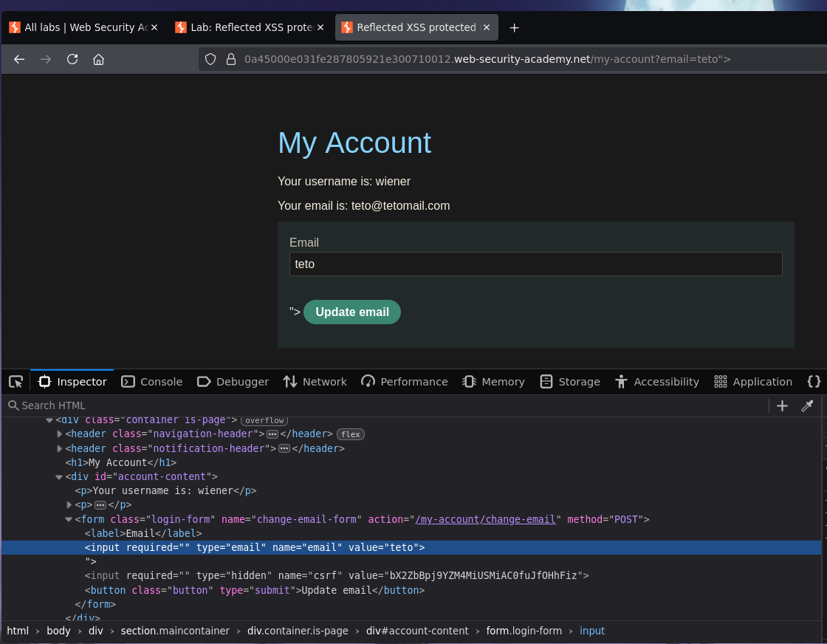Image resolution: width=827 pixels, height=644 pixels.
Task: Click the ellipsis badge inside p element
Action: coord(100,505)
